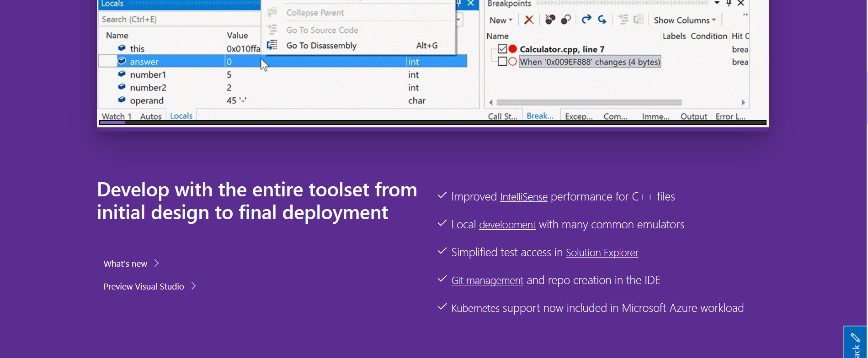Open the IntelliSense link
Image resolution: width=868 pixels, height=358 pixels.
pos(524,197)
